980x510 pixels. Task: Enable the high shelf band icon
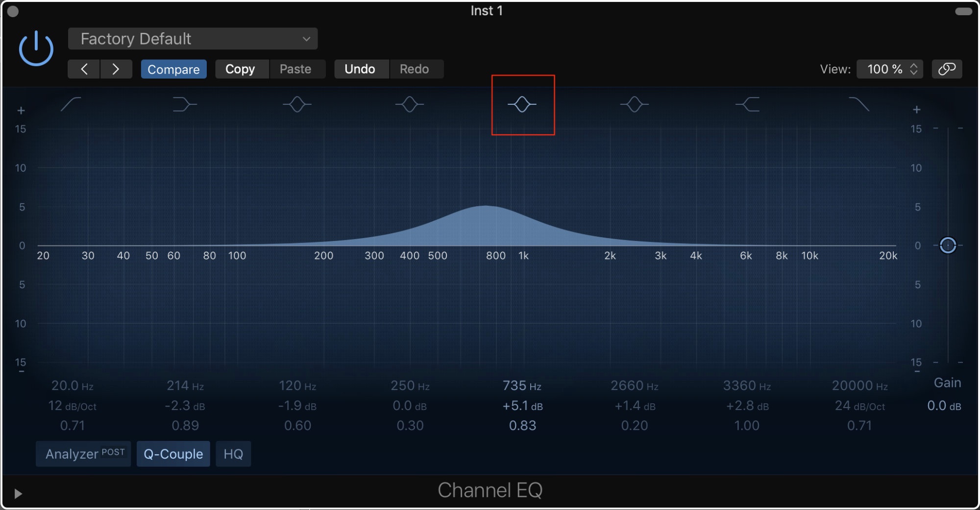747,104
